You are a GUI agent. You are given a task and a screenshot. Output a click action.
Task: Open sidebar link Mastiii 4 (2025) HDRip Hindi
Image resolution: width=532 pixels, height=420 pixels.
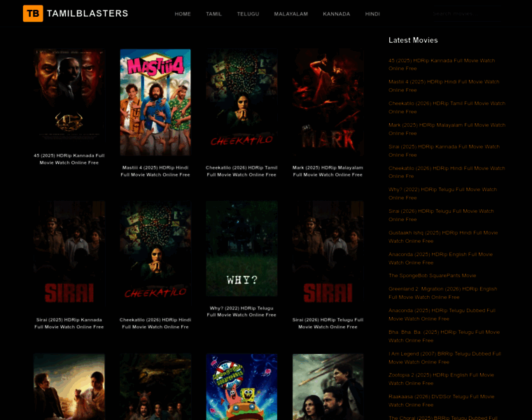click(444, 86)
